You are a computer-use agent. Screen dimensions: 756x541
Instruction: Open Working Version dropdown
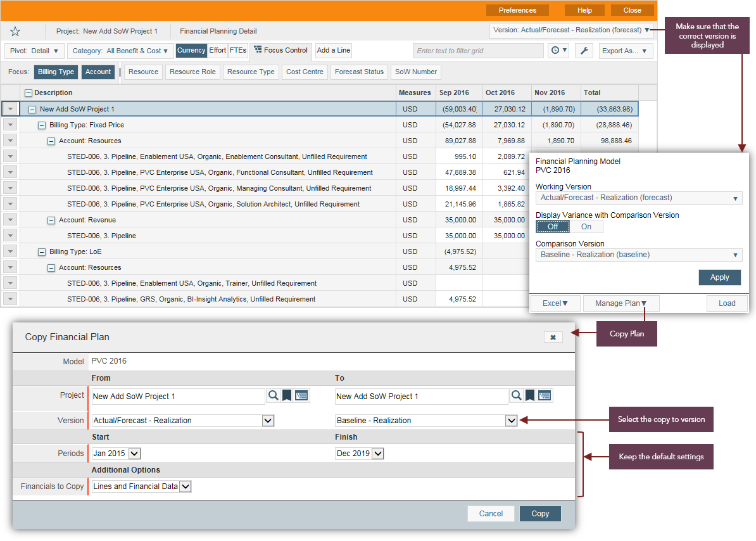[639, 198]
